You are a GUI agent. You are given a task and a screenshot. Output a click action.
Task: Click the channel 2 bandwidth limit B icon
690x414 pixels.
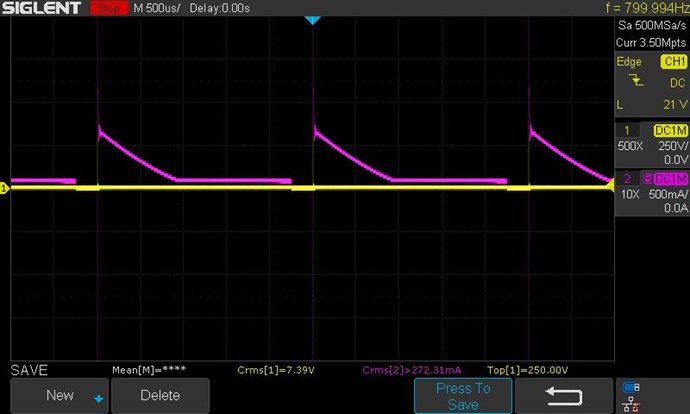coord(647,179)
